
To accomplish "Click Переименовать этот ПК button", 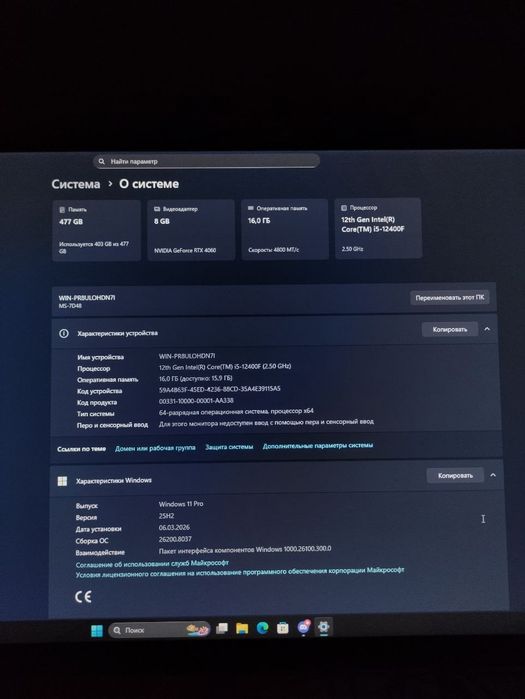I will coord(449,298).
